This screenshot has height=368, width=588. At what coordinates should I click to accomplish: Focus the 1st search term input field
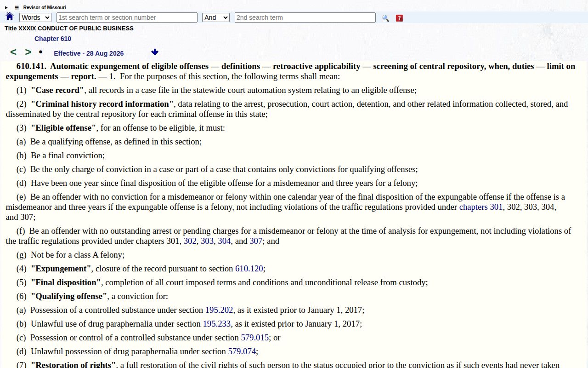pyautogui.click(x=127, y=17)
